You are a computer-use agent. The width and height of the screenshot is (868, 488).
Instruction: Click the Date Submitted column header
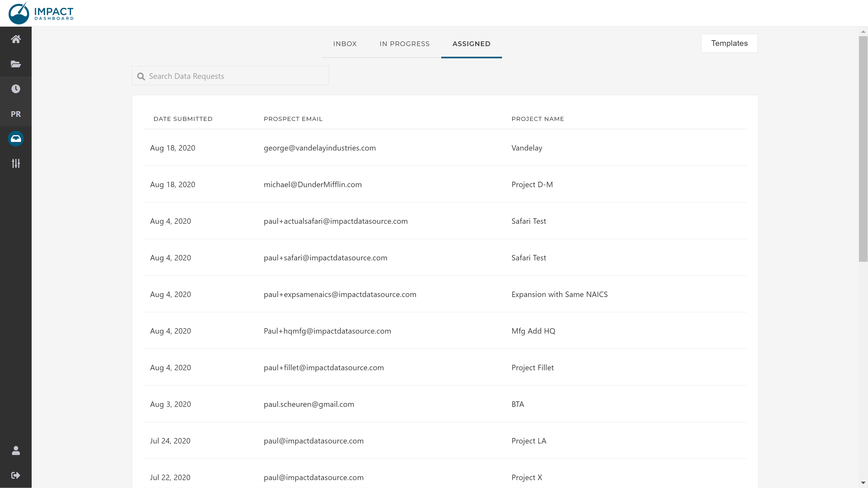183,119
